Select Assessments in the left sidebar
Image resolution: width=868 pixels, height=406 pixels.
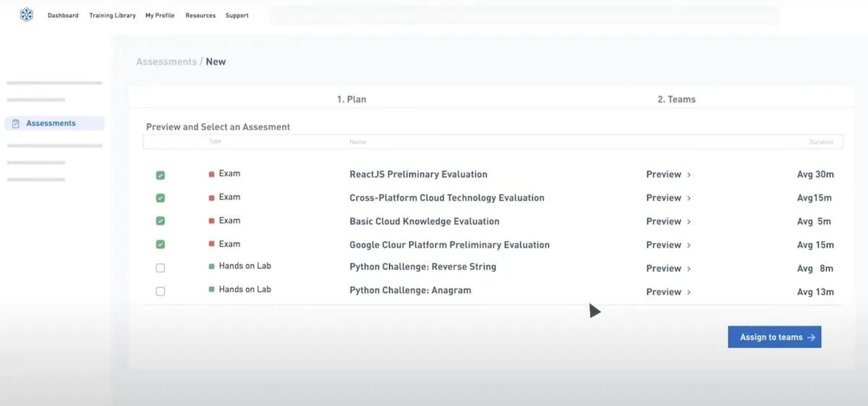(54, 124)
